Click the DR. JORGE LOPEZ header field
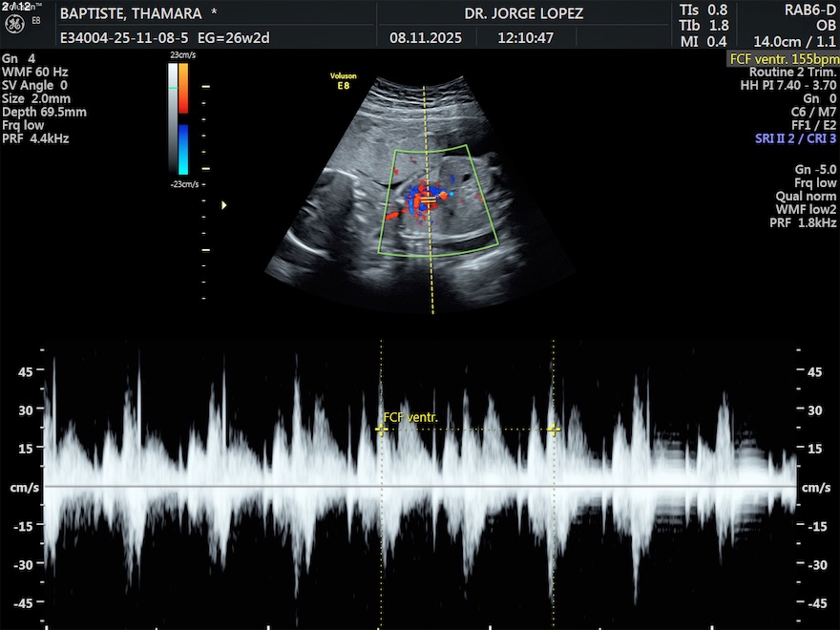Image resolution: width=840 pixels, height=630 pixels. [x=523, y=13]
